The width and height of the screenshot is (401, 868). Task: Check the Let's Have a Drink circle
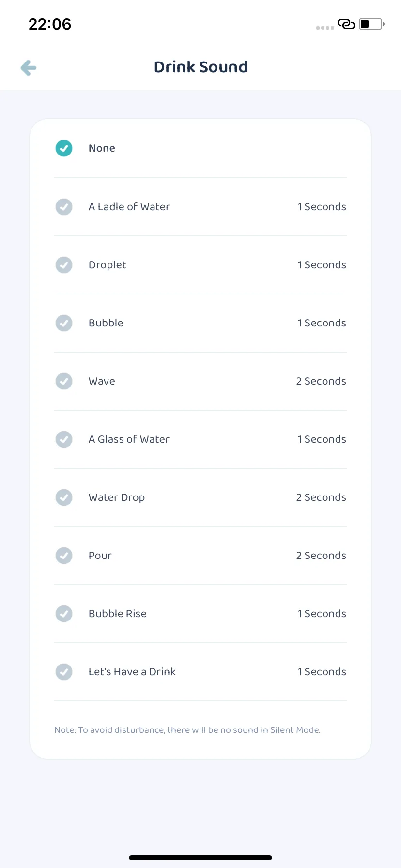pos(64,672)
